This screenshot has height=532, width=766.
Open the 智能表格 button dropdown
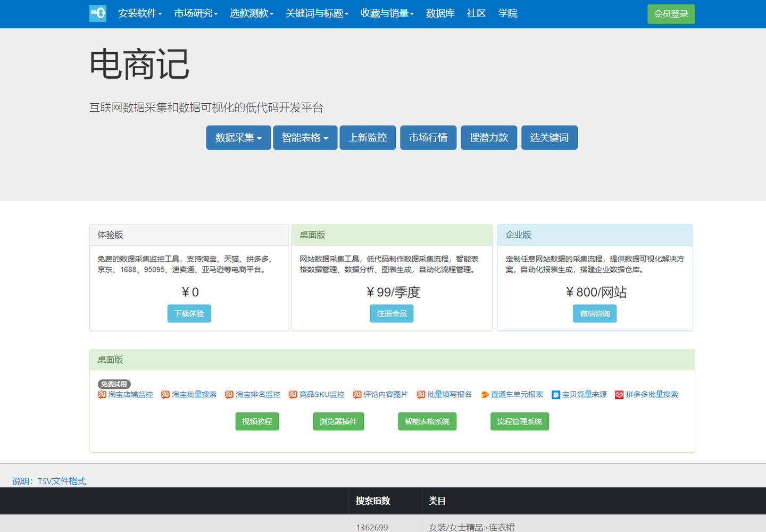(305, 138)
